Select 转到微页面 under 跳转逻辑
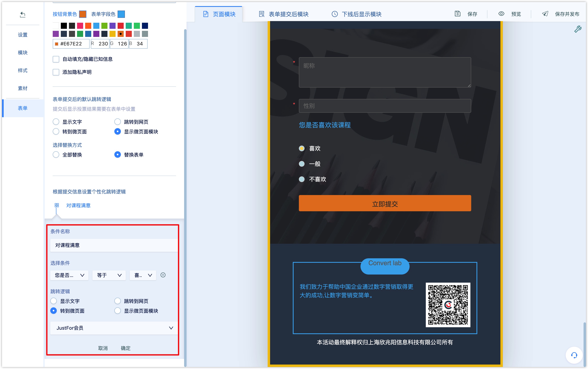588x369 pixels. click(x=54, y=311)
